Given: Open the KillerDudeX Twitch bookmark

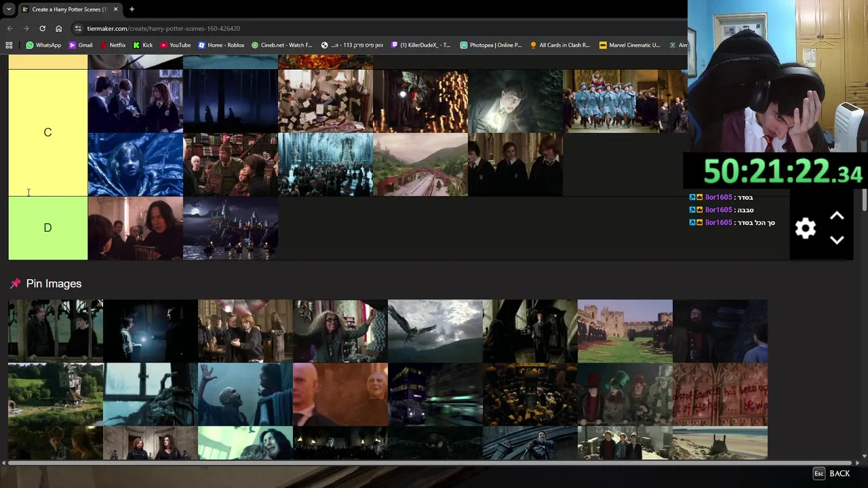Looking at the screenshot, I should click(420, 45).
